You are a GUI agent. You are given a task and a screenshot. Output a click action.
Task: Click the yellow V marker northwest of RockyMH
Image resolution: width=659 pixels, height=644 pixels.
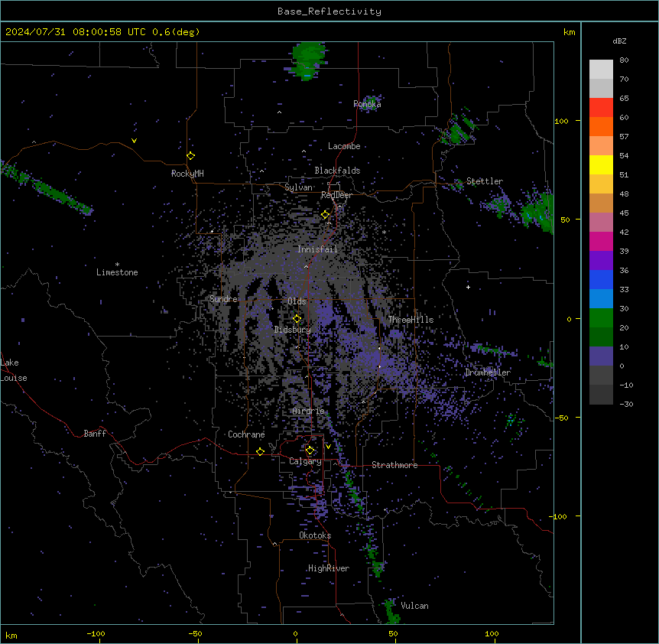pyautogui.click(x=134, y=141)
